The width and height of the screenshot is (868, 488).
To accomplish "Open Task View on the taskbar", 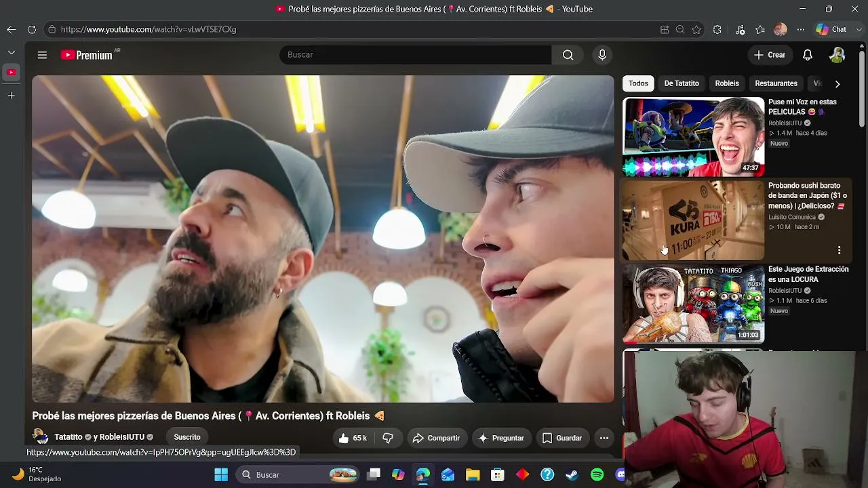I will [374, 475].
